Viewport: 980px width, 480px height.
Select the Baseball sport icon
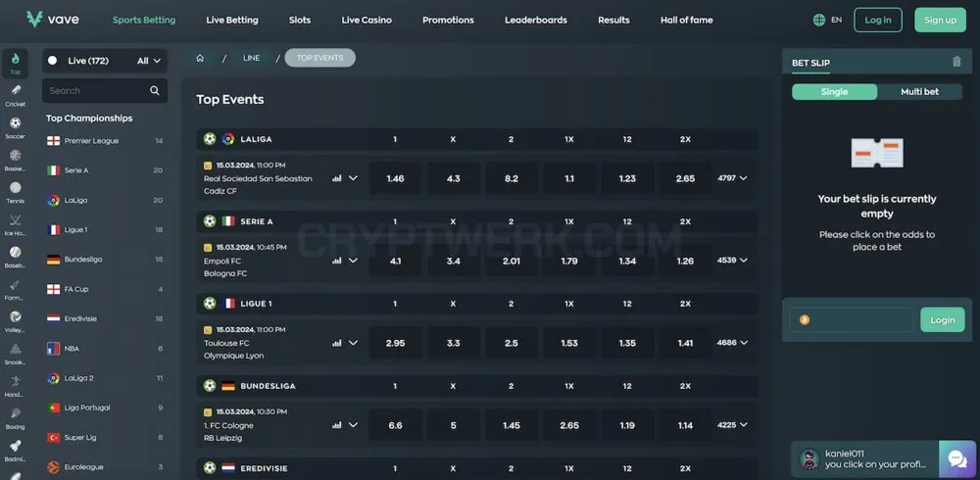click(x=15, y=252)
